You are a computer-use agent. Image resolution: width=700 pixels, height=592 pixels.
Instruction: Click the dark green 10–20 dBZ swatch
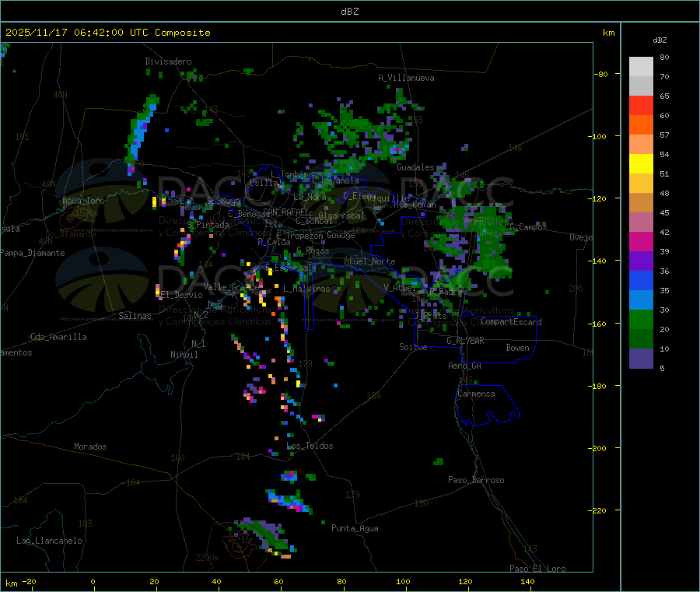pyautogui.click(x=641, y=339)
